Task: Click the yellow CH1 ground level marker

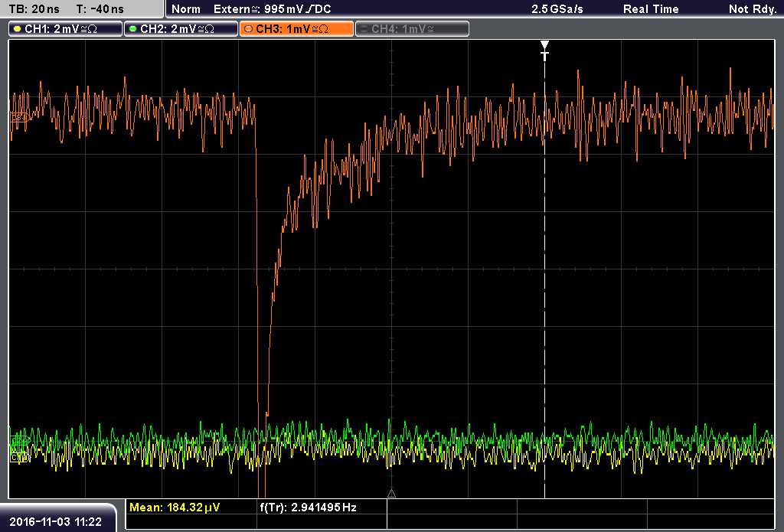Action: coord(19,457)
